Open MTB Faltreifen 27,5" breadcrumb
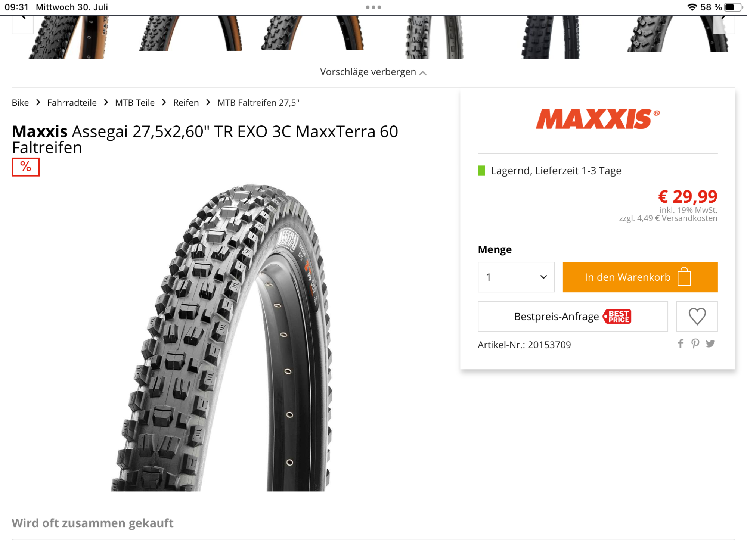The height and width of the screenshot is (560, 747). tap(258, 103)
